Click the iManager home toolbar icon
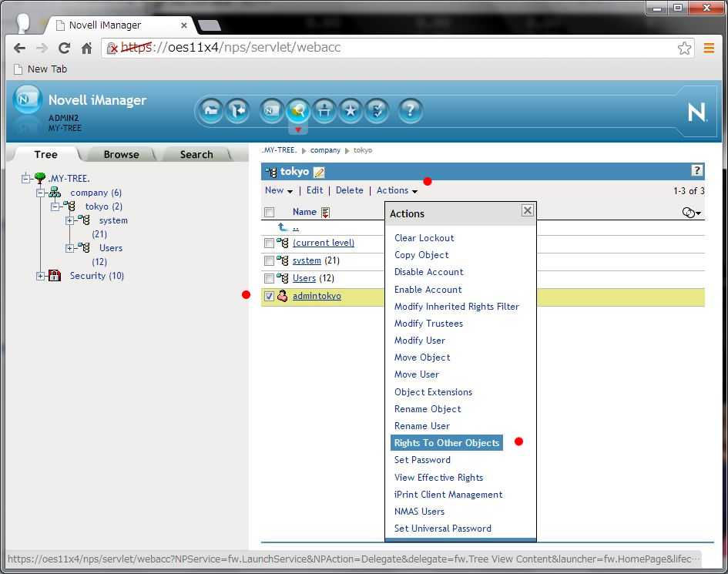The width and height of the screenshot is (728, 574). pyautogui.click(x=211, y=110)
